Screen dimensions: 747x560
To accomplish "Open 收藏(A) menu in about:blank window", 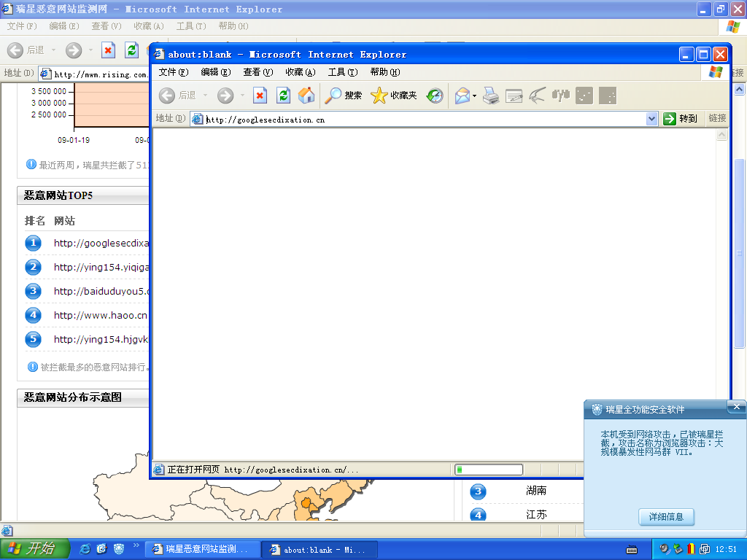I will tap(301, 72).
